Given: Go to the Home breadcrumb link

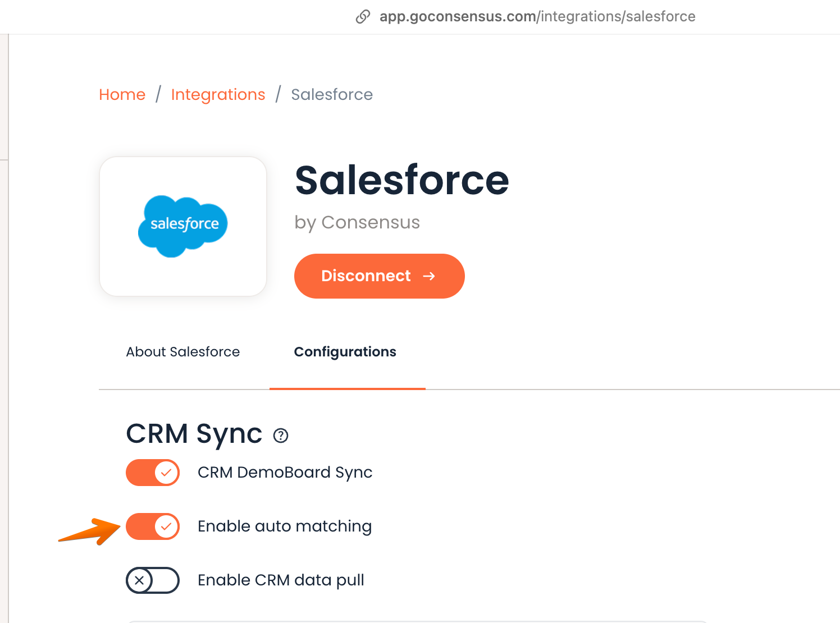Looking at the screenshot, I should coord(122,94).
